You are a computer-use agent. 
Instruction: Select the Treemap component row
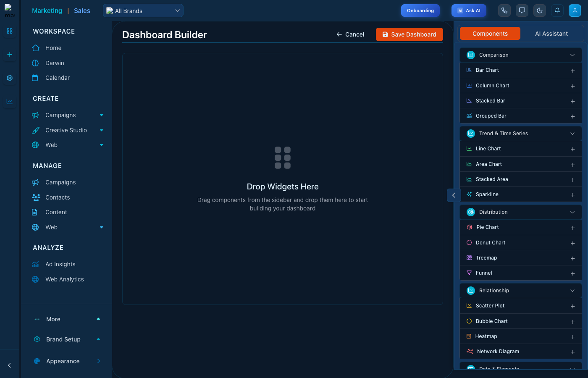click(x=521, y=258)
